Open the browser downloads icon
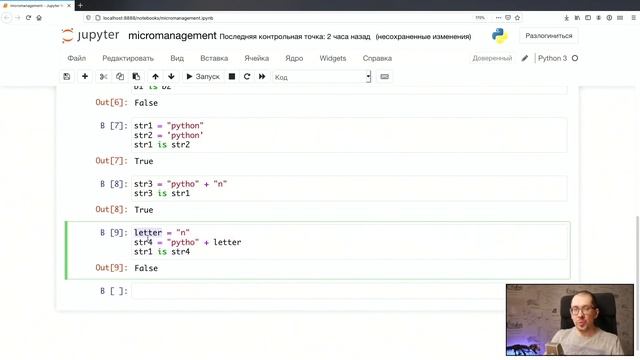The height and width of the screenshot is (360, 640). click(x=567, y=18)
